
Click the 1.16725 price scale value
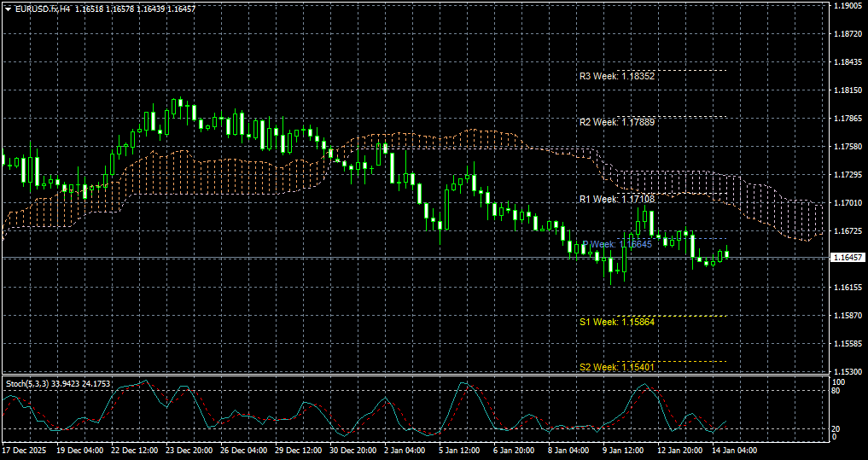coord(848,230)
